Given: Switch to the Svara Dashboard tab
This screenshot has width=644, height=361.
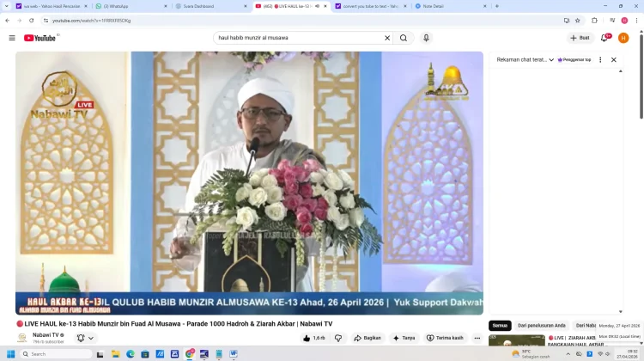Looking at the screenshot, I should pyautogui.click(x=211, y=6).
